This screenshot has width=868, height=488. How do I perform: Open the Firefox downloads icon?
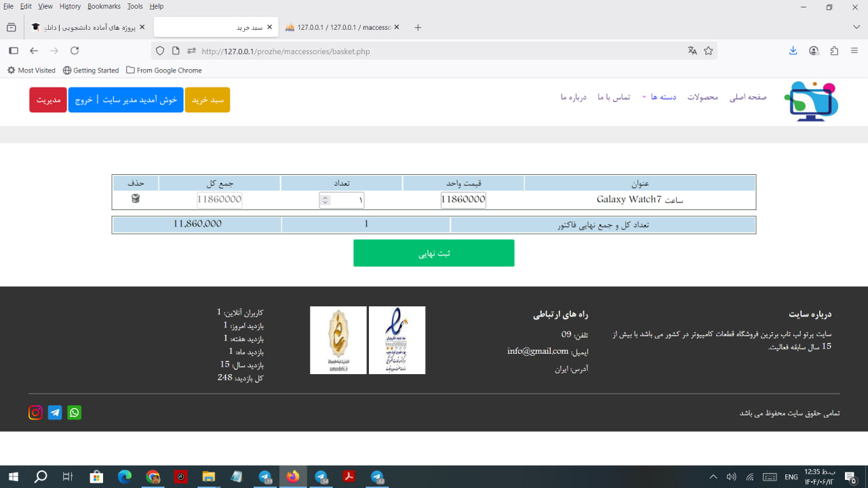[793, 51]
